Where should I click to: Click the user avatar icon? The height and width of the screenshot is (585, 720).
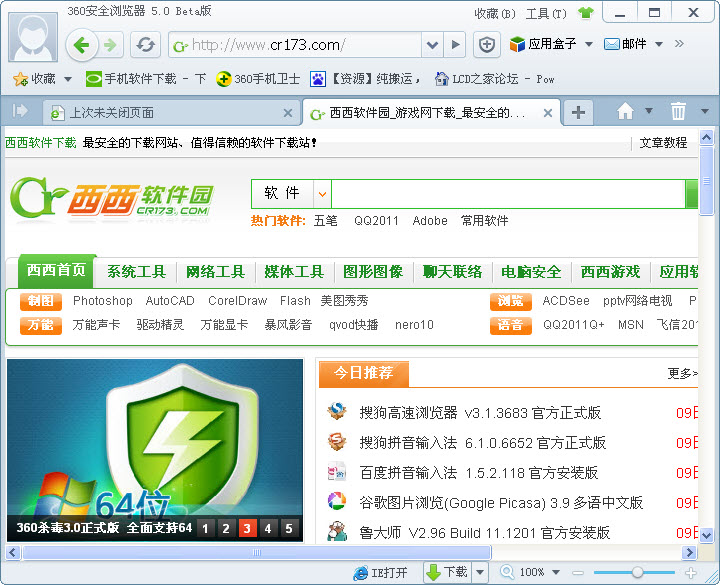(33, 37)
